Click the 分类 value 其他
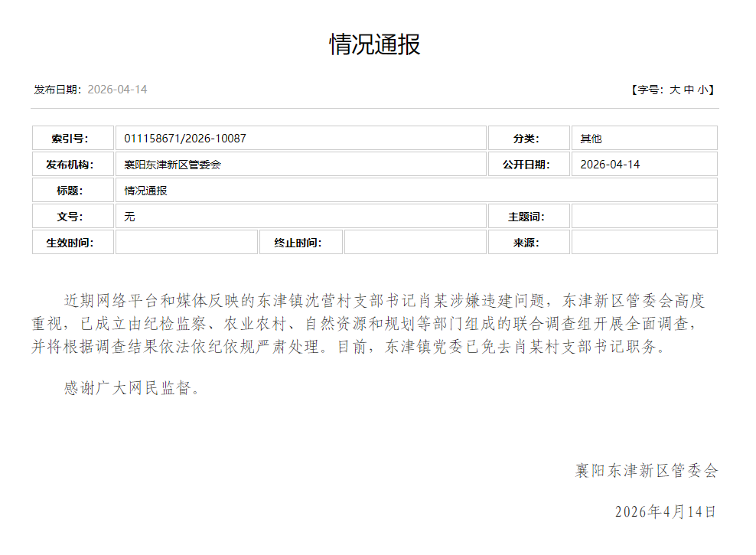The height and width of the screenshot is (555, 756). (591, 139)
